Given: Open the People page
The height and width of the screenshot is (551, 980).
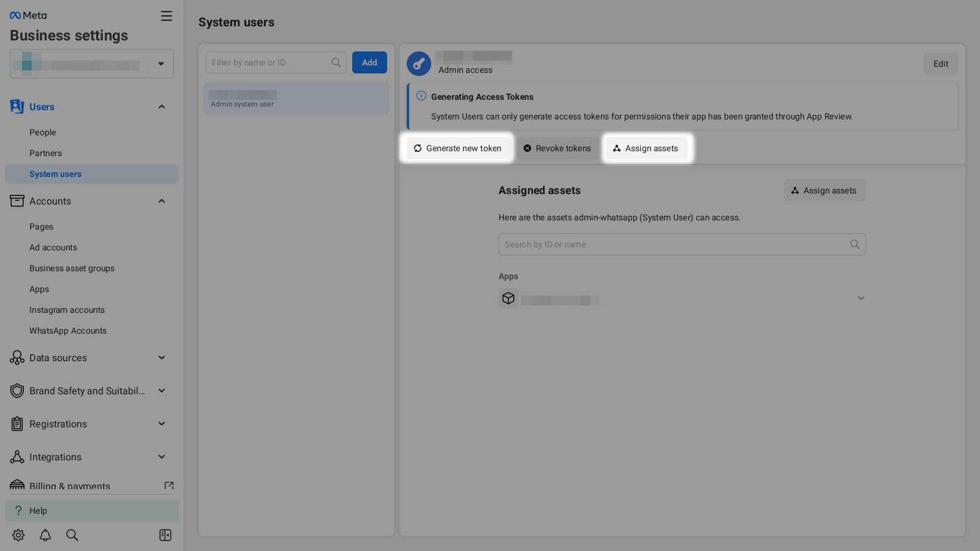Looking at the screenshot, I should click(42, 132).
